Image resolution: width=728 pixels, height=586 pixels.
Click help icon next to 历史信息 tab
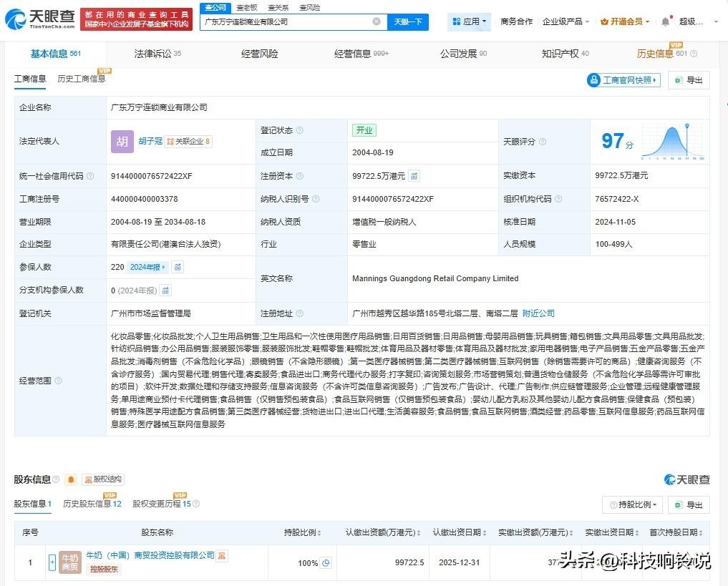pyautogui.click(x=694, y=54)
